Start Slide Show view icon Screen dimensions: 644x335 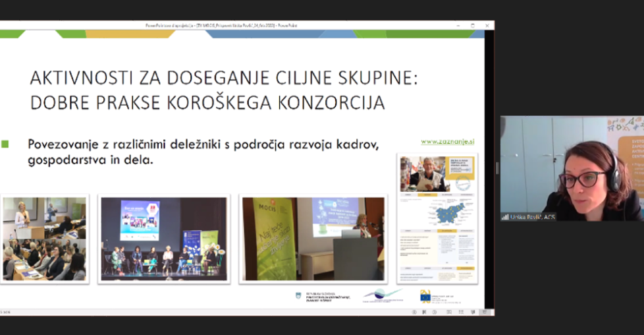(x=485, y=312)
